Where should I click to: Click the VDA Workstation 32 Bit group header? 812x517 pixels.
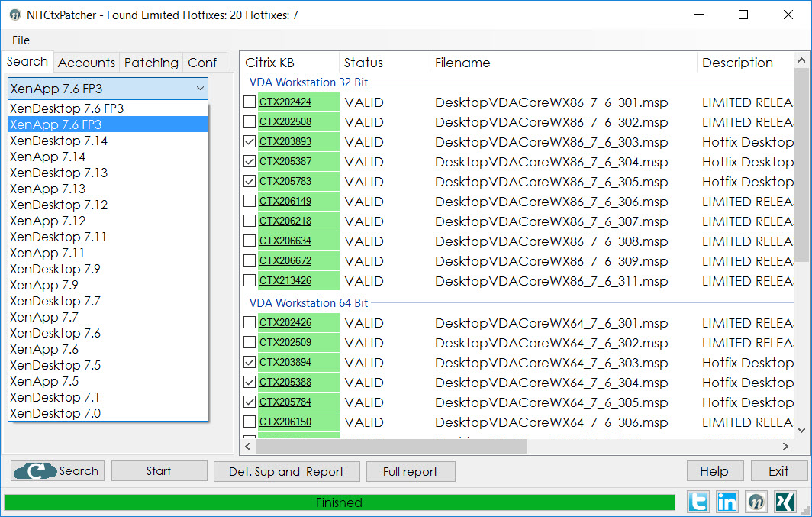tap(308, 82)
